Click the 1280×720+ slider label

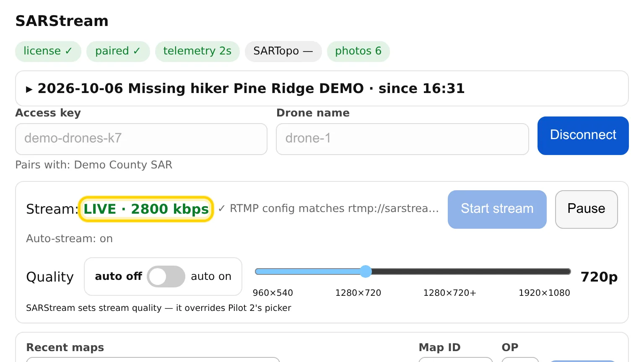click(x=449, y=293)
